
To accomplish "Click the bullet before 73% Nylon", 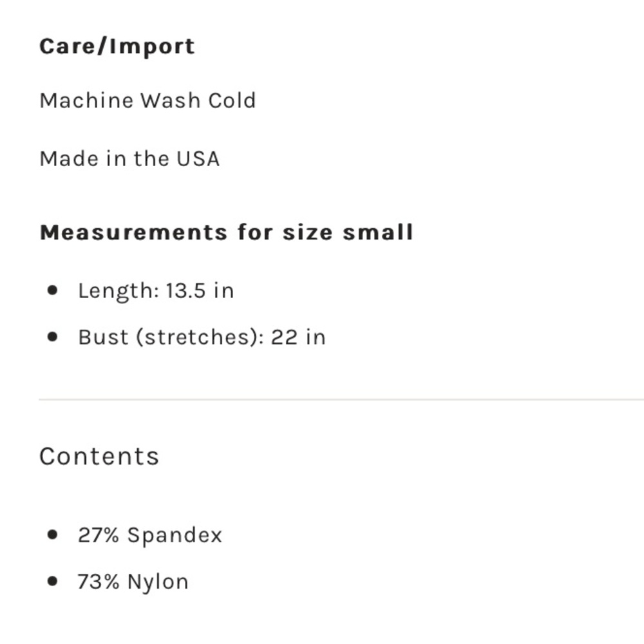I will click(x=53, y=582).
